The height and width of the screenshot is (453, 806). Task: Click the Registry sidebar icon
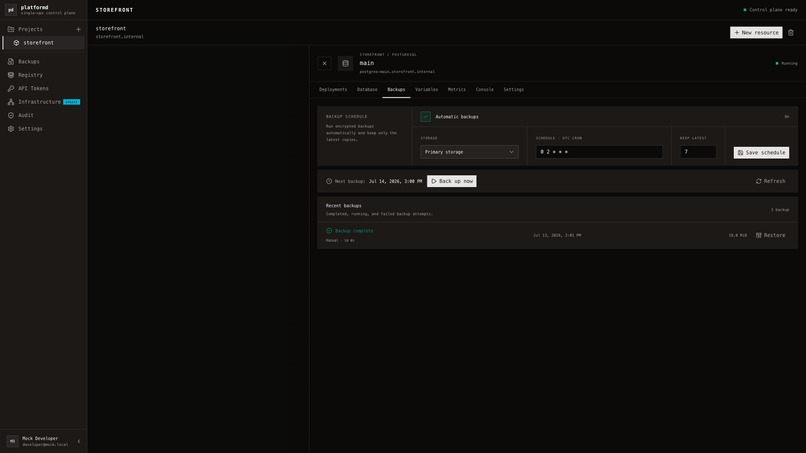pos(11,75)
